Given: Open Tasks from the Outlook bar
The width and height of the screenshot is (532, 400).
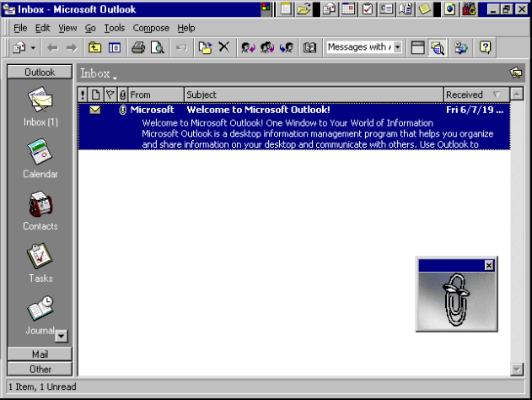Looking at the screenshot, I should pos(40,262).
